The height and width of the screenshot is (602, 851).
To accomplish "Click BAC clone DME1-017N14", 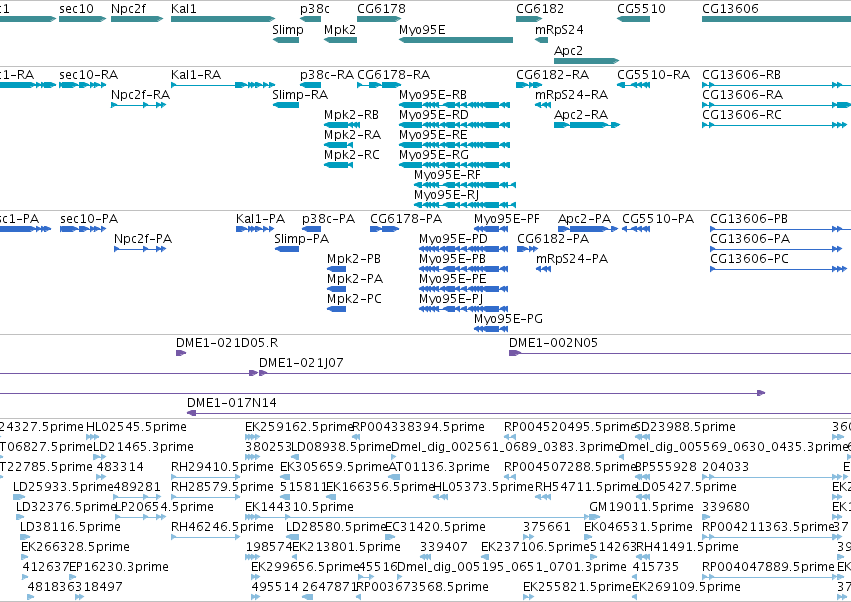I will tap(232, 403).
